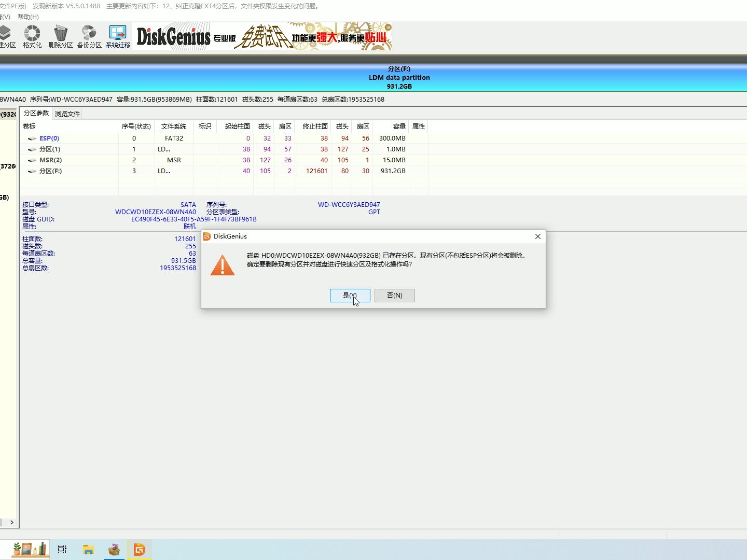This screenshot has width=747, height=560.
Task: Click the 总扇区数 value 1953525168 in details
Action: coord(178,268)
